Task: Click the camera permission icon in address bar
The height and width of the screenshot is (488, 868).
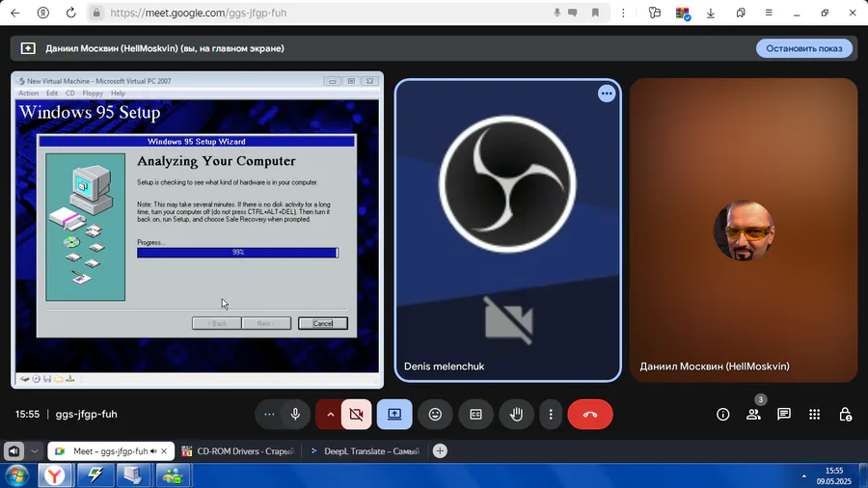Action: (573, 13)
